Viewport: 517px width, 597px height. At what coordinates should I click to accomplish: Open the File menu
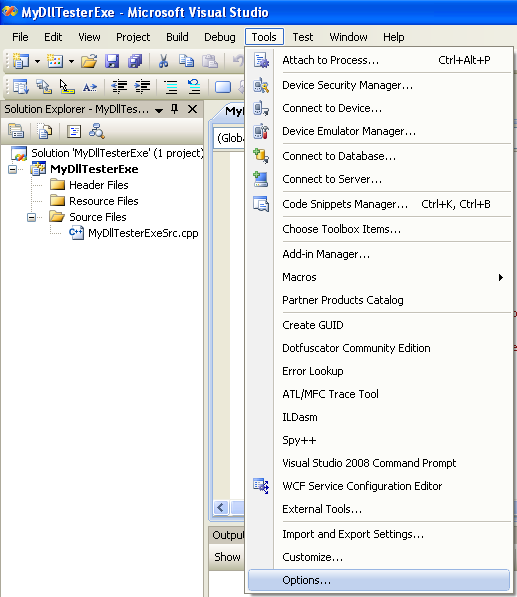click(x=20, y=37)
